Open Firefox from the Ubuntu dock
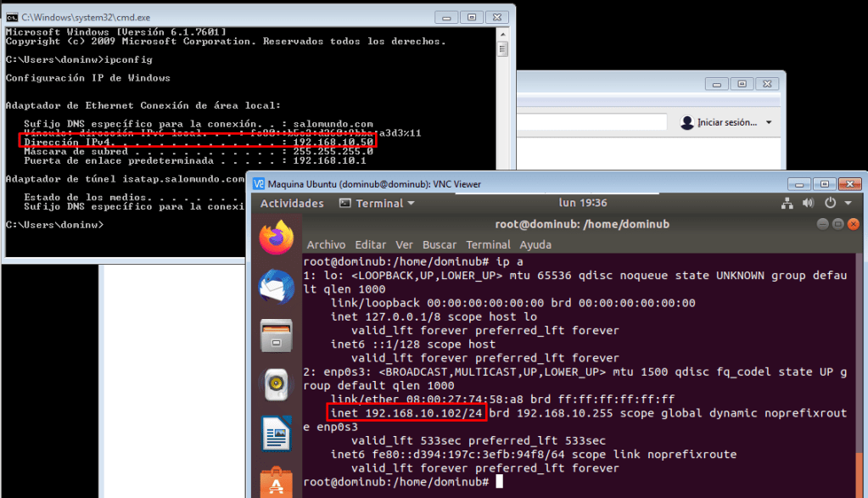The width and height of the screenshot is (868, 498). tap(276, 238)
